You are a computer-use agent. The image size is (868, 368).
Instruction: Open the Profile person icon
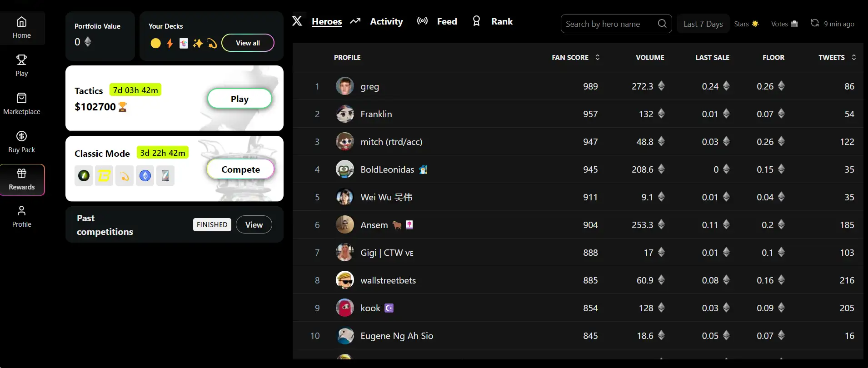pyautogui.click(x=22, y=211)
